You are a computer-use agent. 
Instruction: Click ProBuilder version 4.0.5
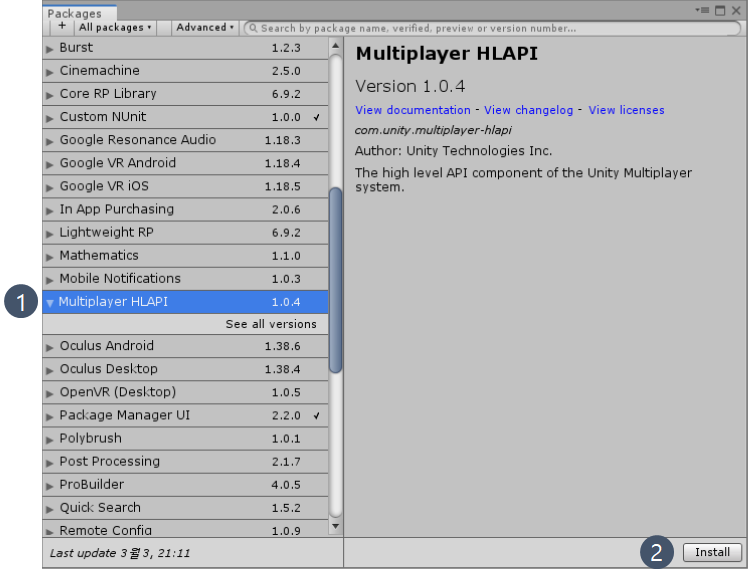click(286, 485)
